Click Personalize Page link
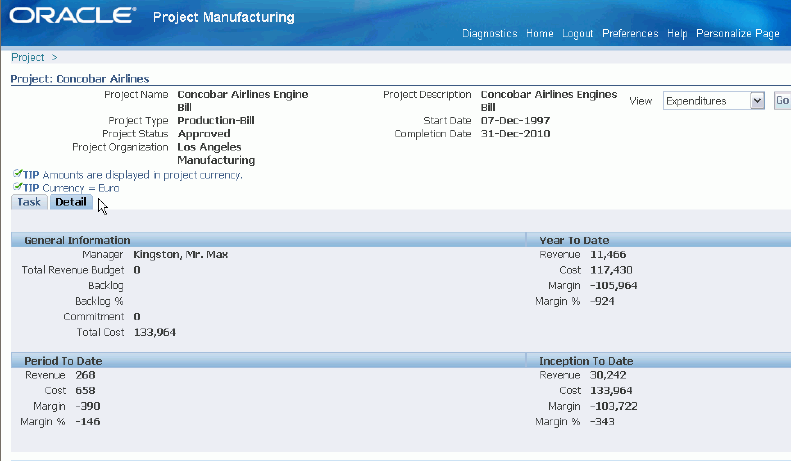Image resolution: width=791 pixels, height=461 pixels. pyautogui.click(x=738, y=33)
